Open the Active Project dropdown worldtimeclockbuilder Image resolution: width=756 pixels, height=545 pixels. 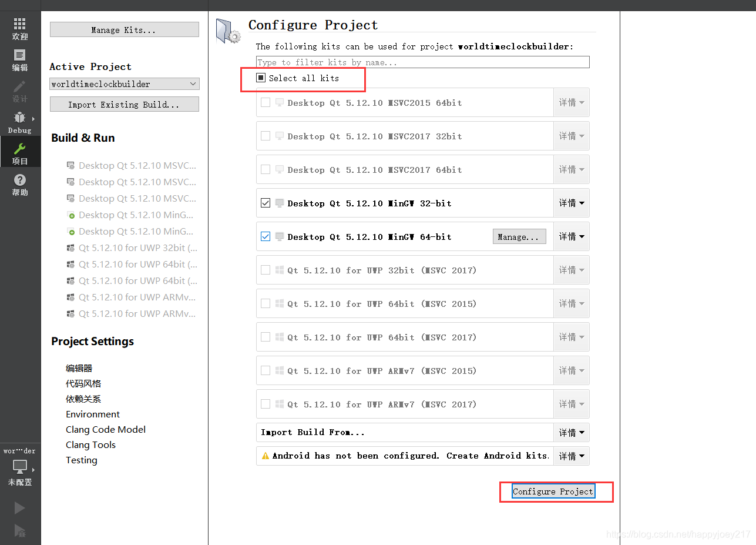[x=125, y=84]
